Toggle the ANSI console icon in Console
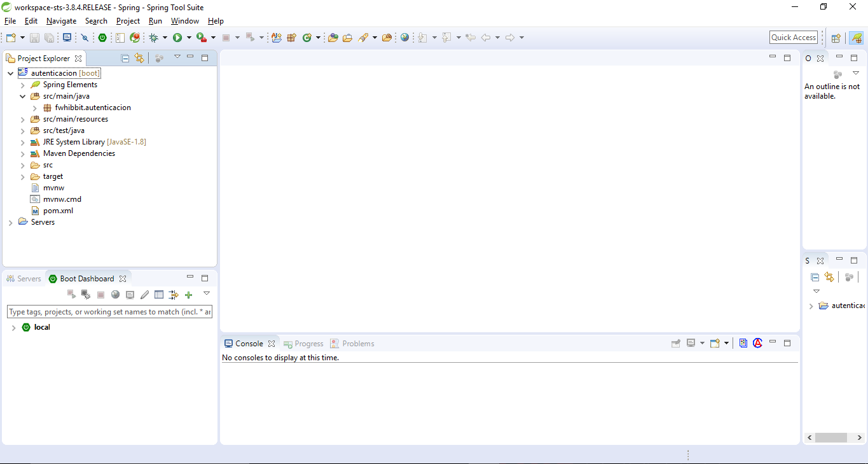 click(x=757, y=343)
